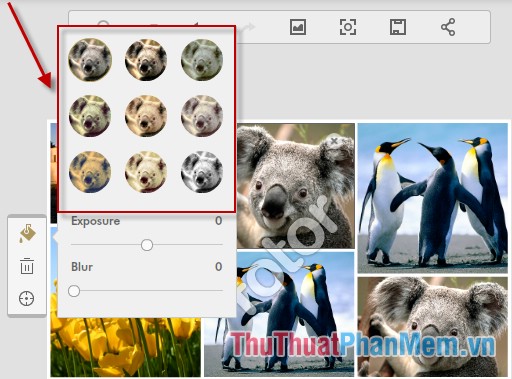Click the Exposure label
The height and width of the screenshot is (379, 512).
[96, 221]
